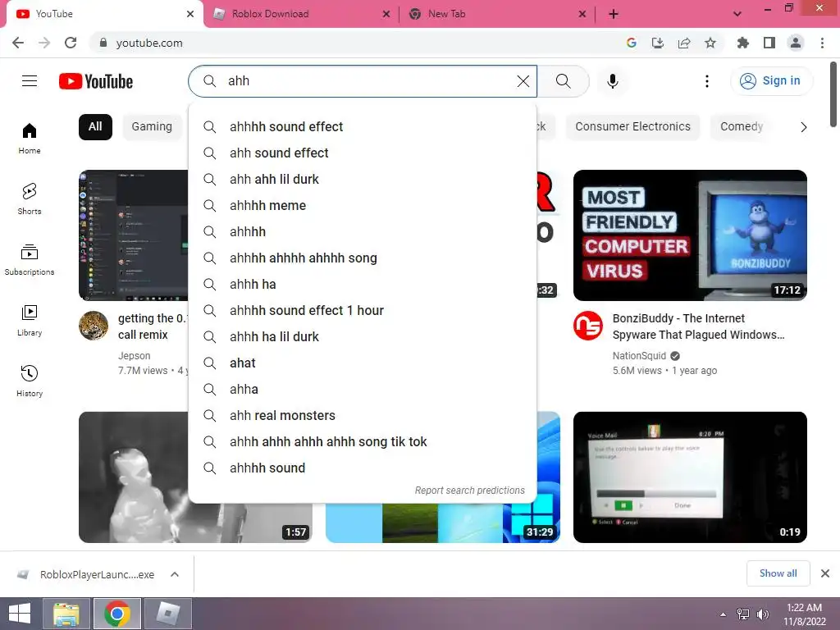Run the search with the magnifier button

(563, 81)
